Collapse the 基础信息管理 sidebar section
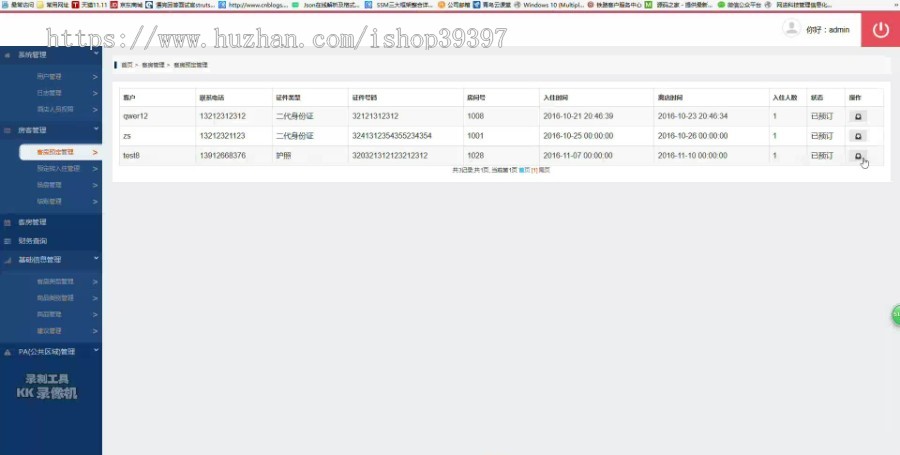 pyautogui.click(x=96, y=259)
